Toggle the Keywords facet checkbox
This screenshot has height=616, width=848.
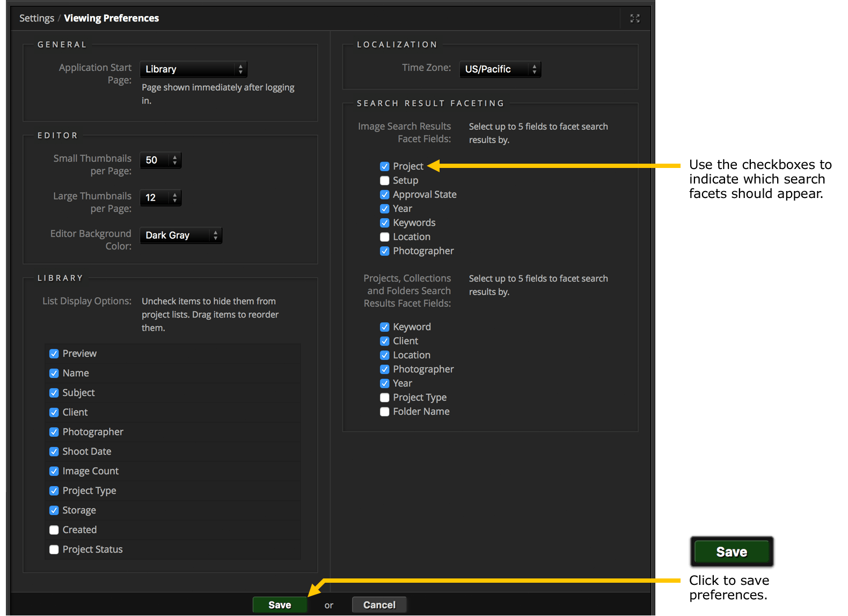coord(385,223)
